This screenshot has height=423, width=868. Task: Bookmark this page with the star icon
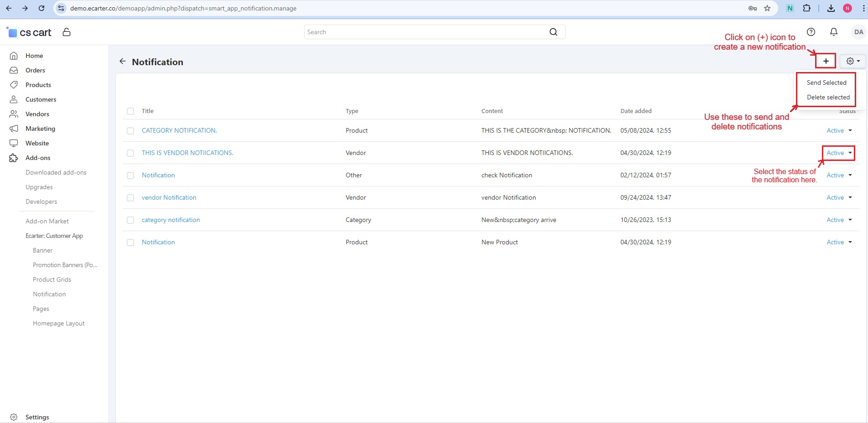tap(767, 8)
